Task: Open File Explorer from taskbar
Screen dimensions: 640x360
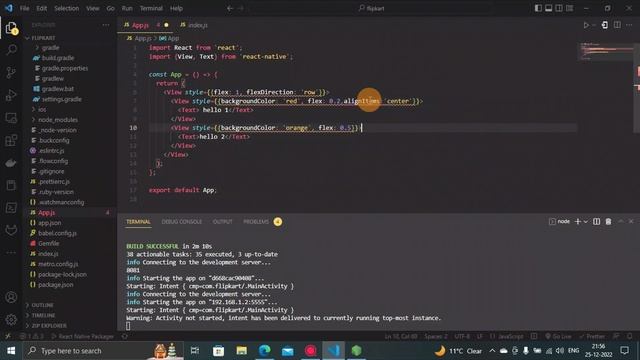Action: [242, 351]
